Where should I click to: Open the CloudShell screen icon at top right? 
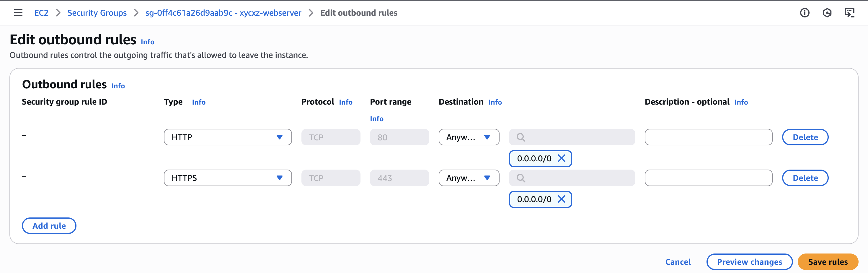(x=849, y=13)
